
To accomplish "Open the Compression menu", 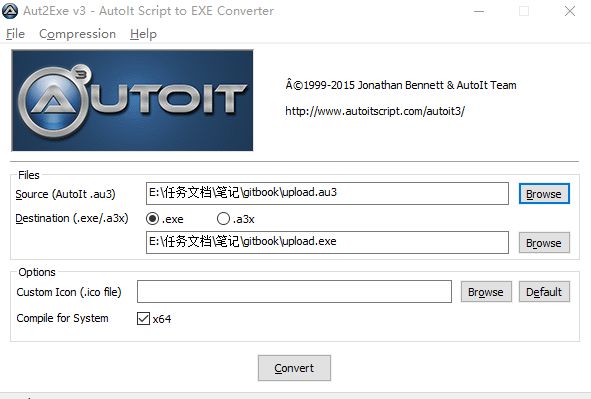I will pyautogui.click(x=77, y=34).
